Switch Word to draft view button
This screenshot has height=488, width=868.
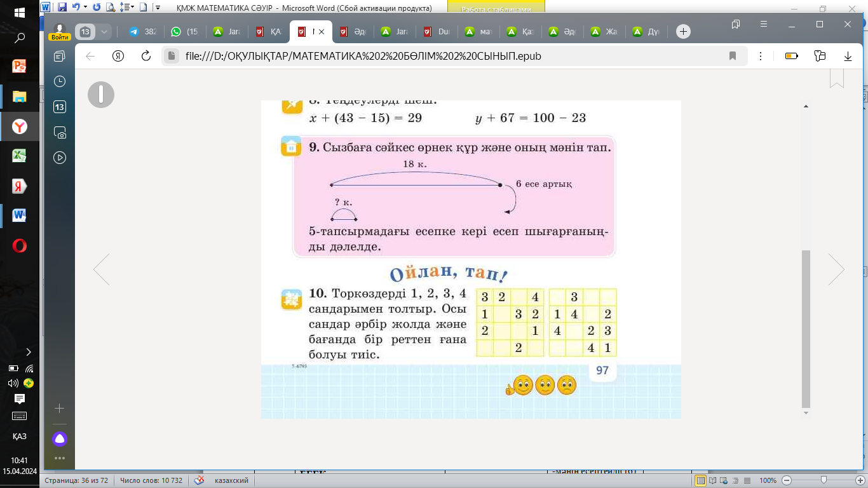point(747,480)
